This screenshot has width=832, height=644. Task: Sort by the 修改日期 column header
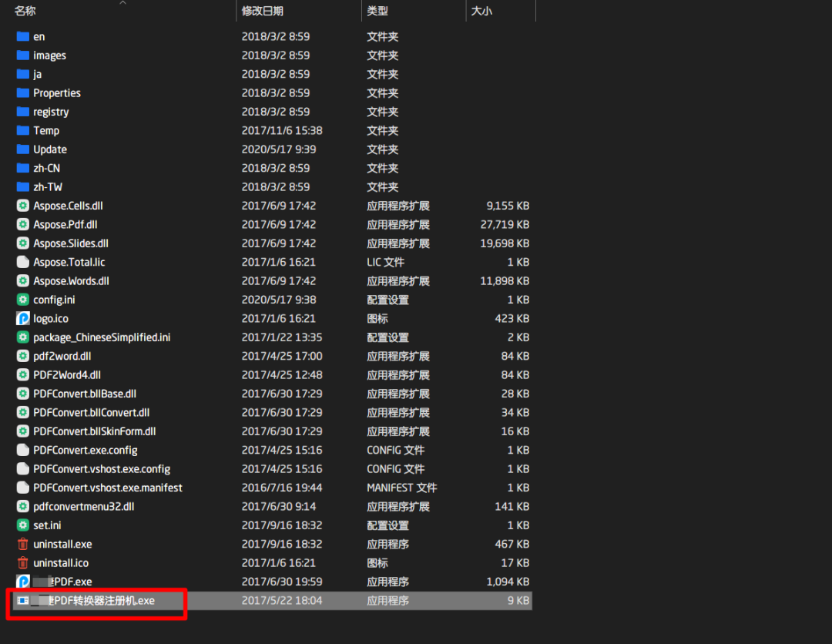(262, 11)
